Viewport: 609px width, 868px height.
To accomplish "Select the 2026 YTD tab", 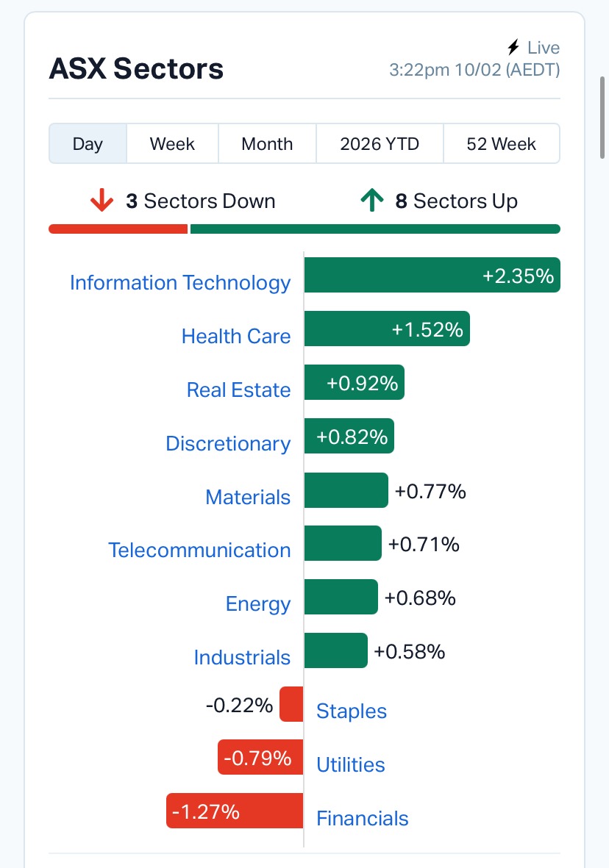I will tap(380, 143).
